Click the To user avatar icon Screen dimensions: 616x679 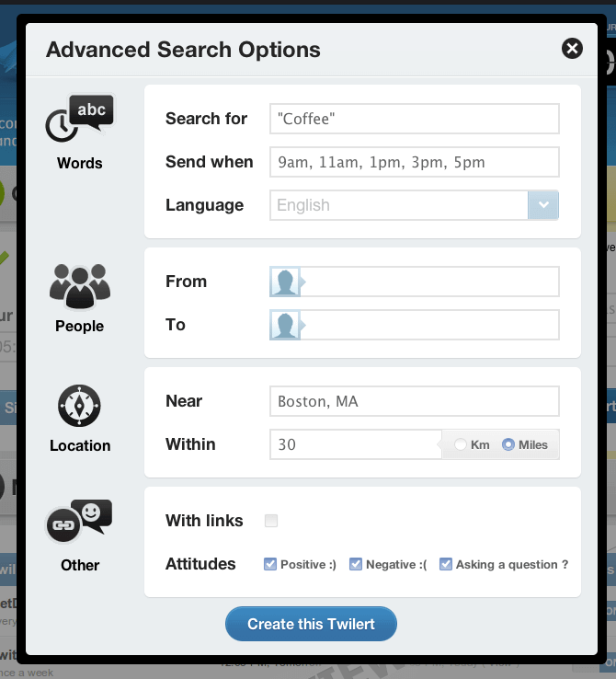285,325
